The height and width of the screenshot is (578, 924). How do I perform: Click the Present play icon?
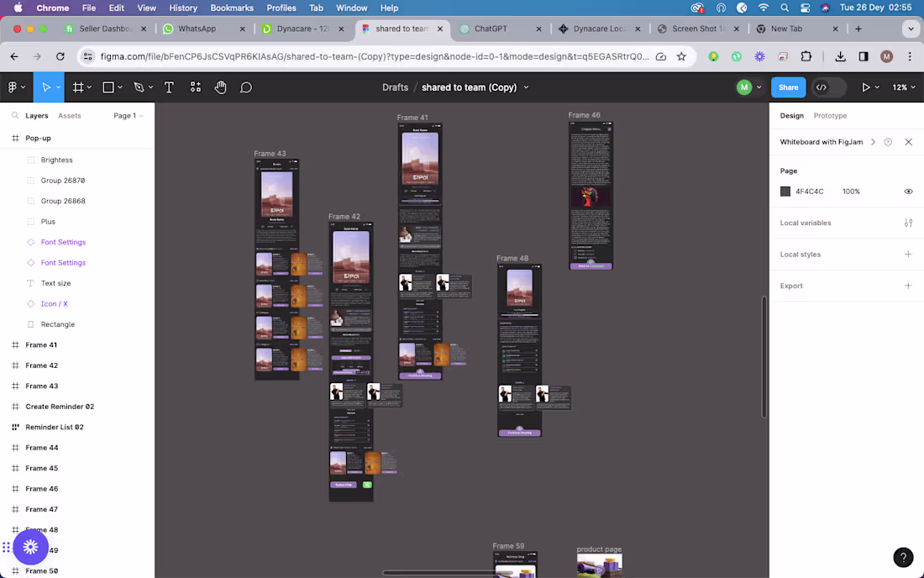coord(866,87)
